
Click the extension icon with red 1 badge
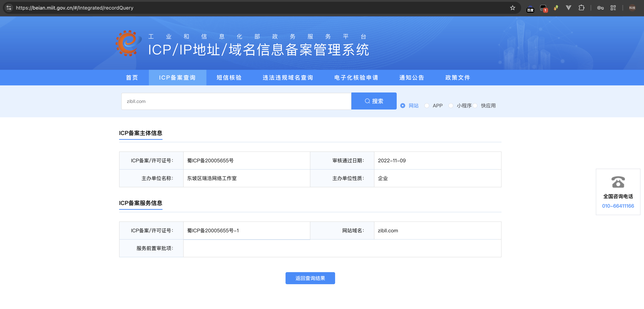click(x=543, y=8)
